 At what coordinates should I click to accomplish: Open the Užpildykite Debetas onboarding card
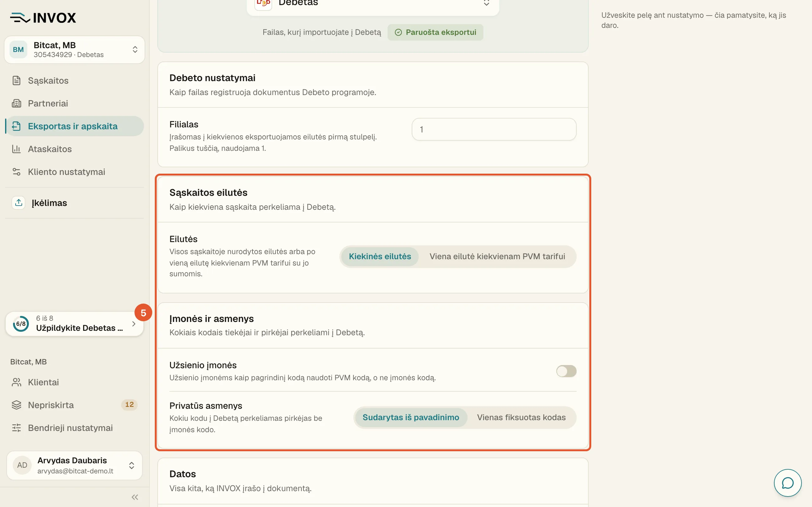[x=75, y=324]
